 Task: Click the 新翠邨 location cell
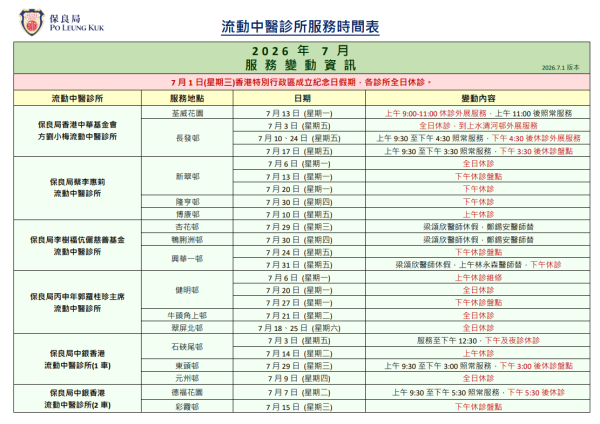click(187, 176)
